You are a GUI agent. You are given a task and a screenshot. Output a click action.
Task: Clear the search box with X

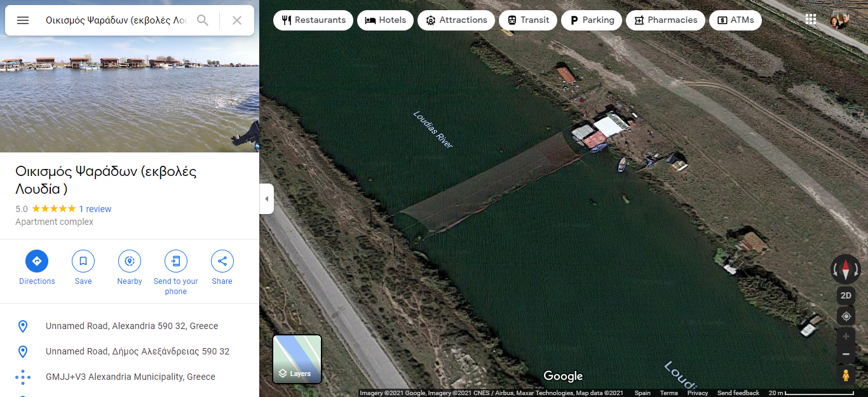[237, 20]
